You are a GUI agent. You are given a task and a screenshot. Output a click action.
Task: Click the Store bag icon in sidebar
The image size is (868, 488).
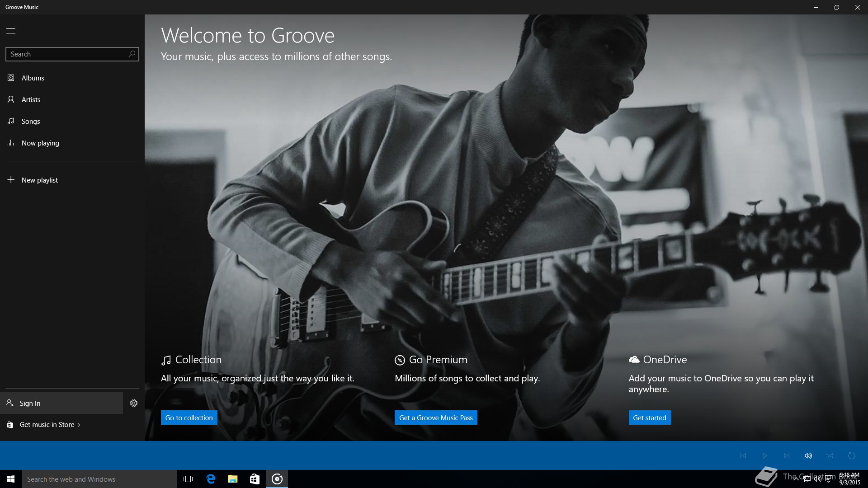[x=9, y=425]
